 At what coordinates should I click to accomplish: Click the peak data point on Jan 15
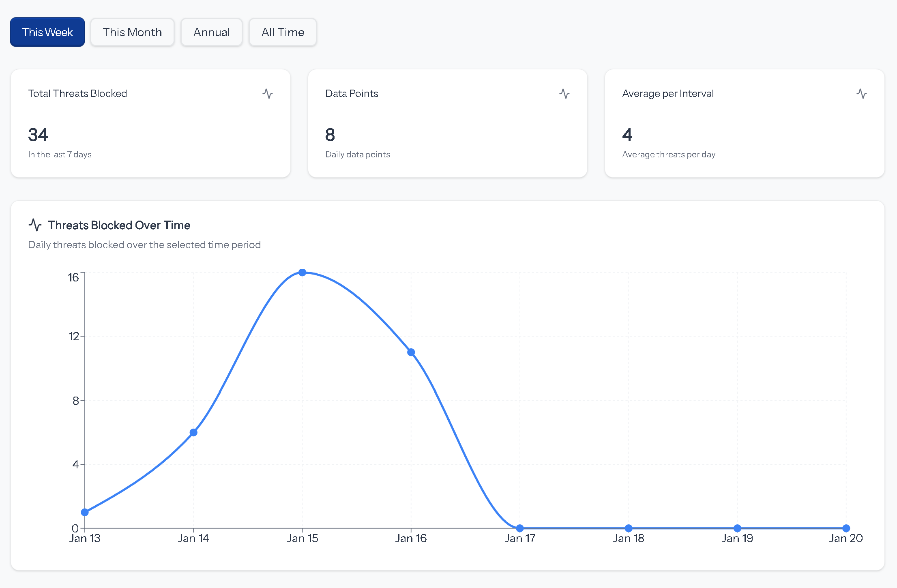[303, 273]
